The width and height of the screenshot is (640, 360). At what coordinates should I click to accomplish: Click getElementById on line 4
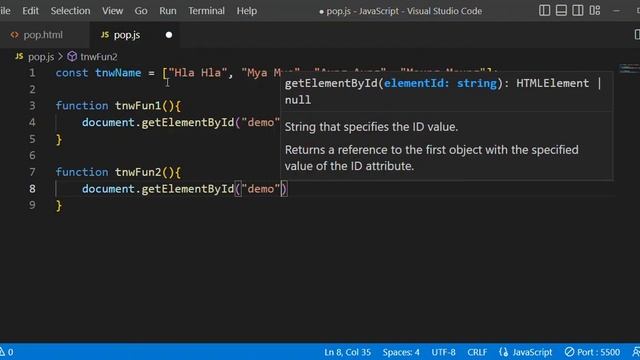[188, 122]
